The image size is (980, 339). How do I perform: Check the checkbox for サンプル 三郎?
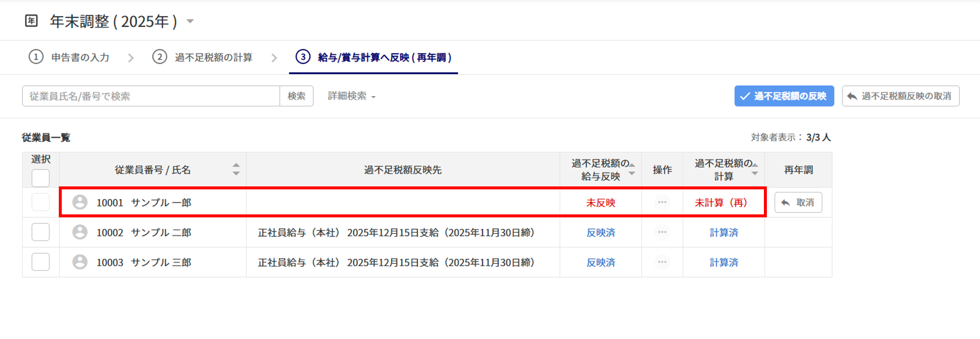[x=41, y=262]
